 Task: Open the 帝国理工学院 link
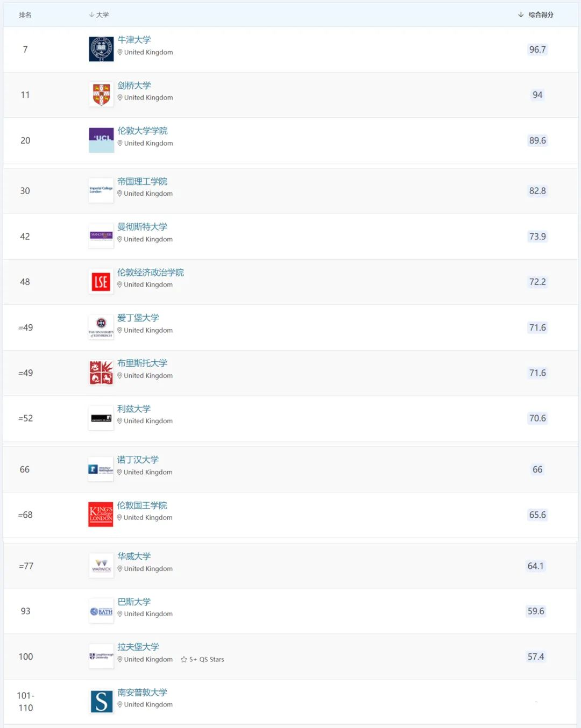tap(143, 182)
